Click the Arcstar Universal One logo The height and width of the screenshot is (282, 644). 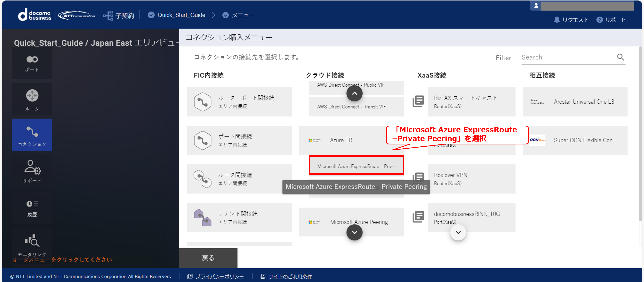coord(537,102)
